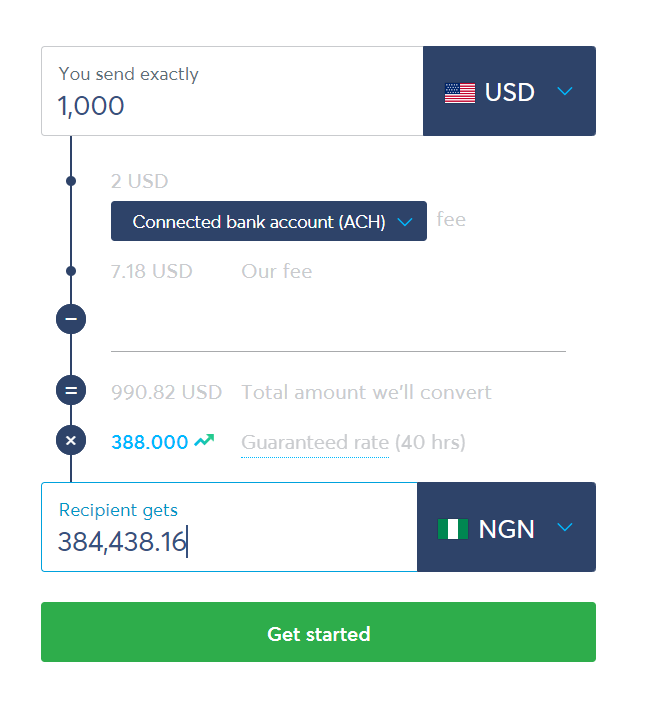Open the USD currency dropdown
Screen dimensions: 667x704
point(509,92)
